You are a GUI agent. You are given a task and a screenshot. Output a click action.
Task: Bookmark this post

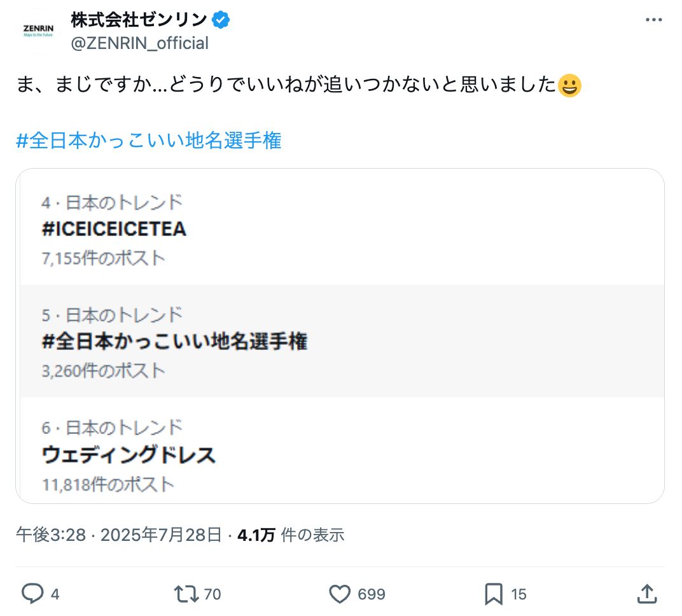tap(494, 594)
